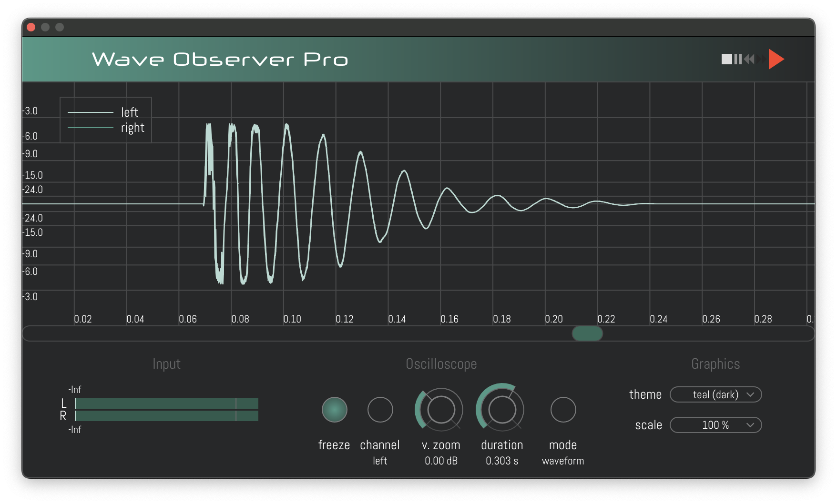The image size is (837, 504).
Task: Click the lower -3.0 amplitude axis label
Action: pos(30,297)
